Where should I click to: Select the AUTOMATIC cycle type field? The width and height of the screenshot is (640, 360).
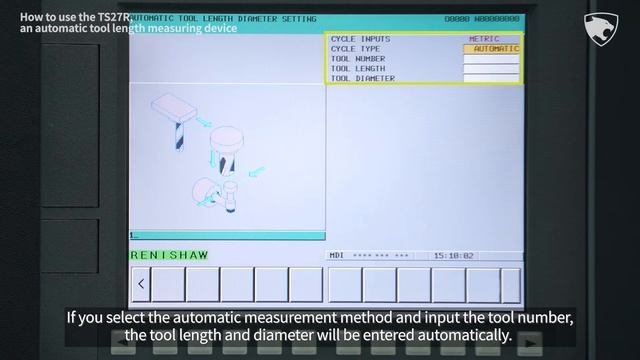[x=491, y=49]
